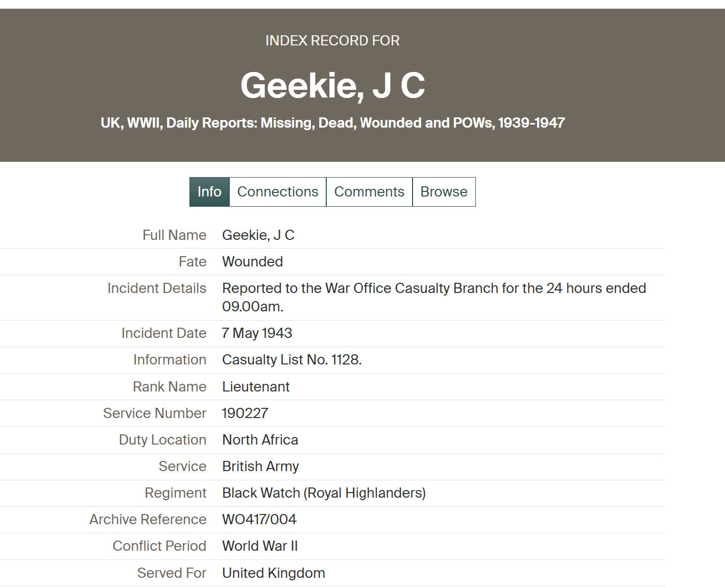
Task: Click Casualty List No. 1128 information
Action: [292, 360]
